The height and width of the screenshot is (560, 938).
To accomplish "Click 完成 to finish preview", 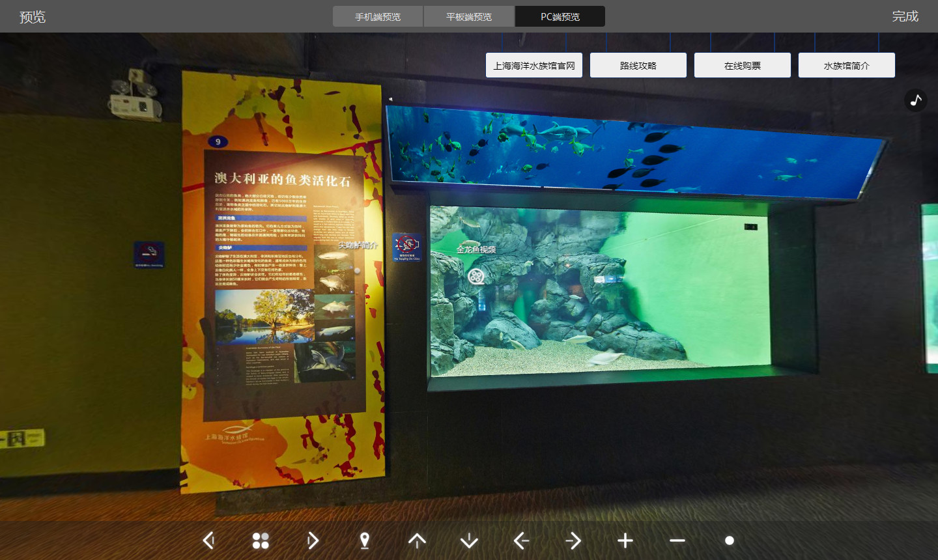I will 905,16.
